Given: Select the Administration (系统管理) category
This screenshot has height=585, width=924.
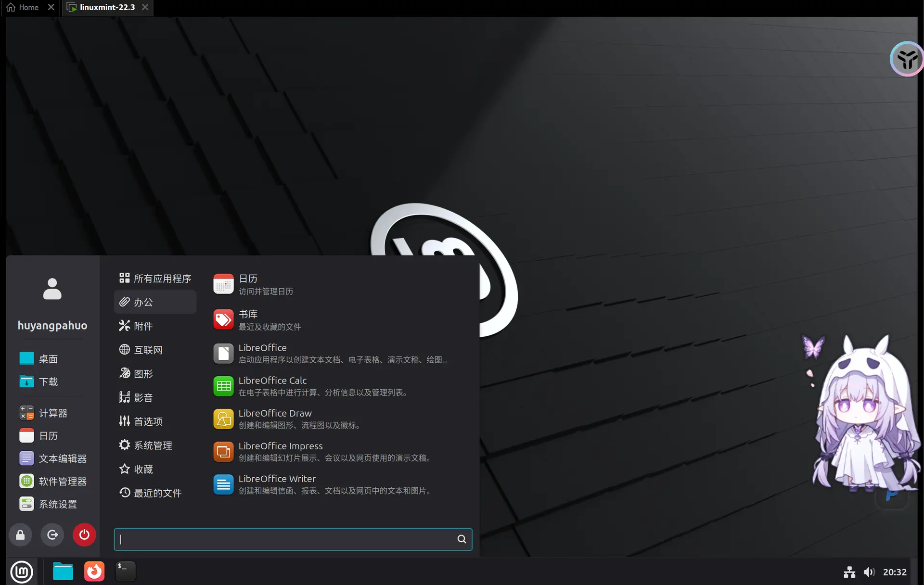Looking at the screenshot, I should click(155, 445).
